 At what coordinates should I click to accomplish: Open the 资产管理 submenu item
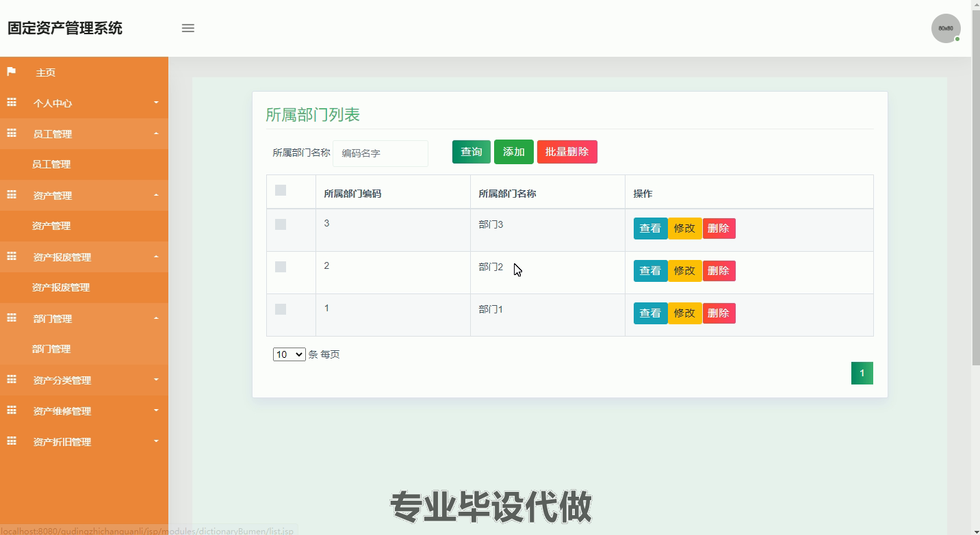pos(51,226)
